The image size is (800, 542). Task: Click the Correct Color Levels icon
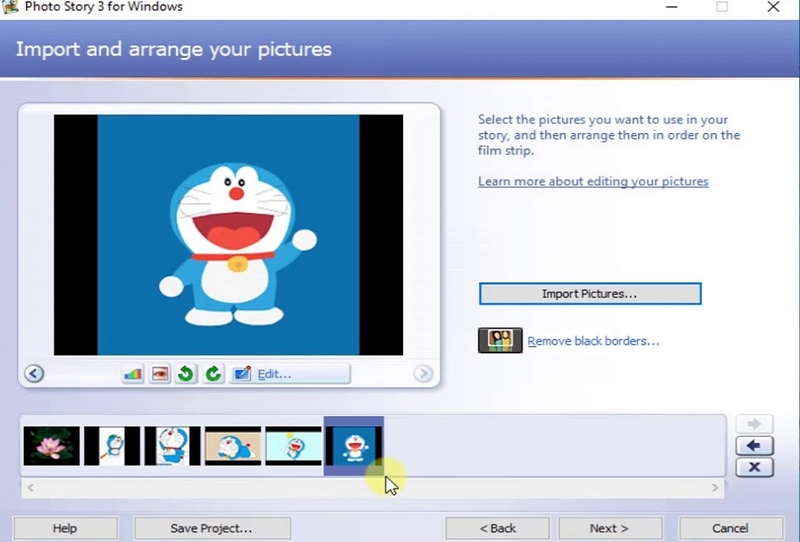(133, 374)
